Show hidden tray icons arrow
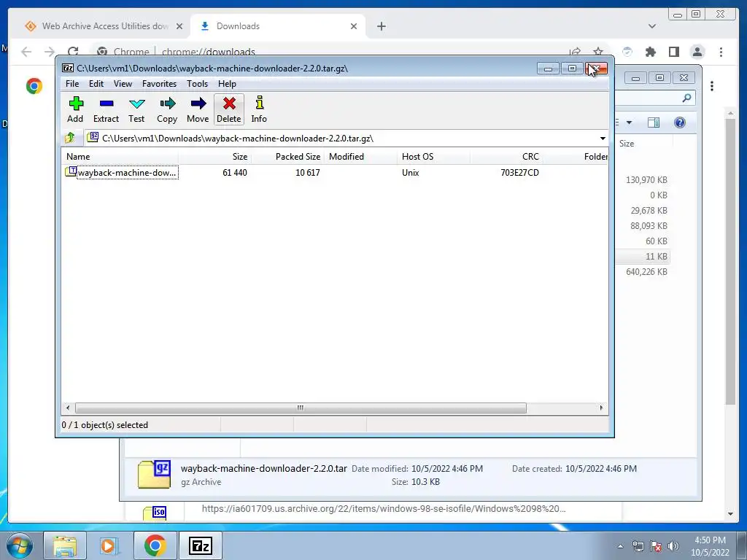Screen dimensions: 747x560 point(620,546)
